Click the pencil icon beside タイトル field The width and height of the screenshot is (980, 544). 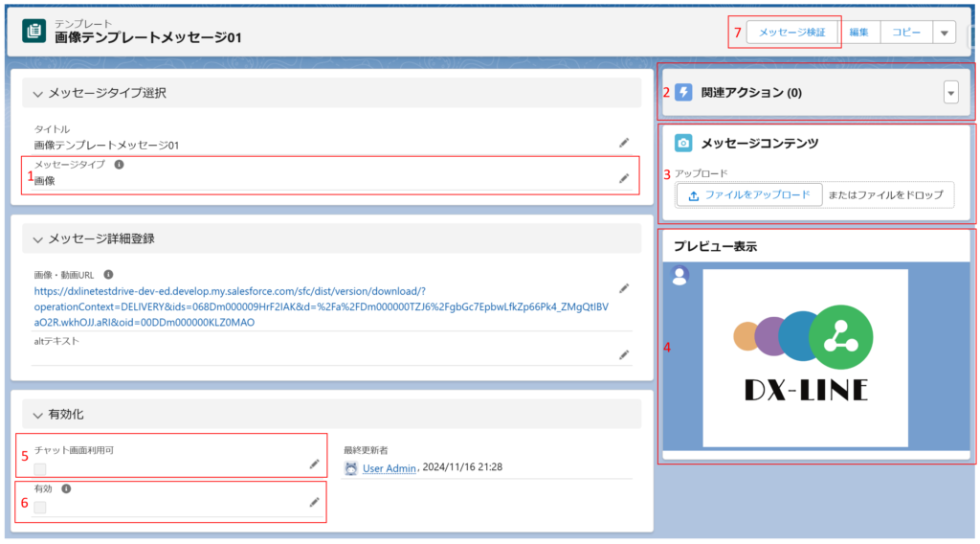[624, 143]
